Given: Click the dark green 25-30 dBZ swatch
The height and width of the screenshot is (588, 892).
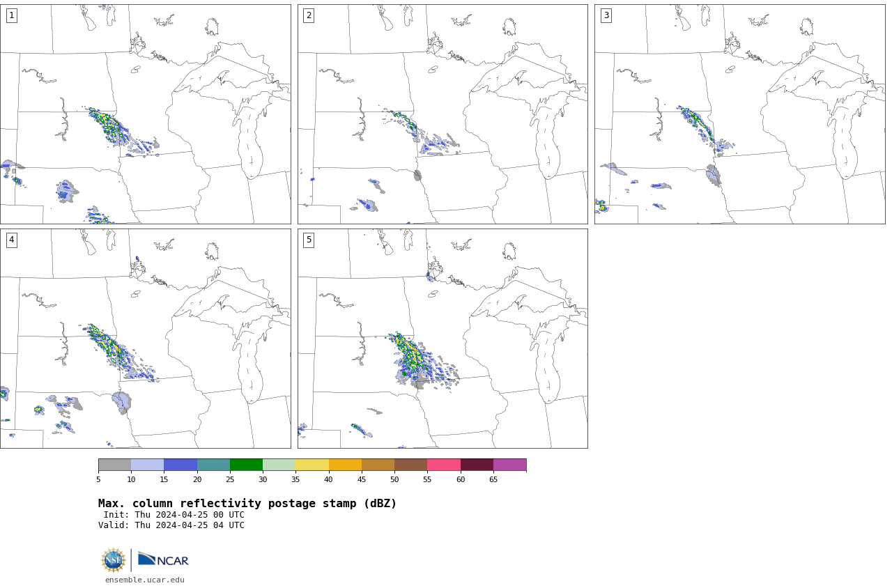Looking at the screenshot, I should 246,465.
